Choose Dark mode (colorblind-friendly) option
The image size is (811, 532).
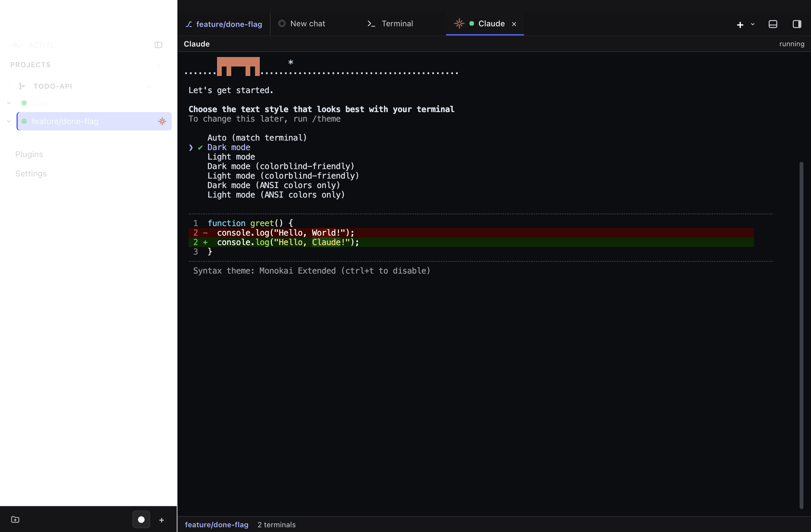click(x=281, y=166)
